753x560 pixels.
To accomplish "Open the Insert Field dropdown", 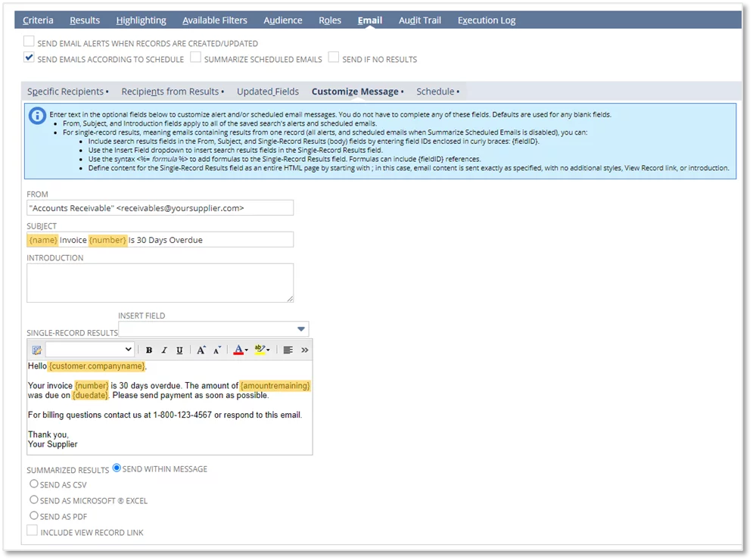I will tap(213, 329).
